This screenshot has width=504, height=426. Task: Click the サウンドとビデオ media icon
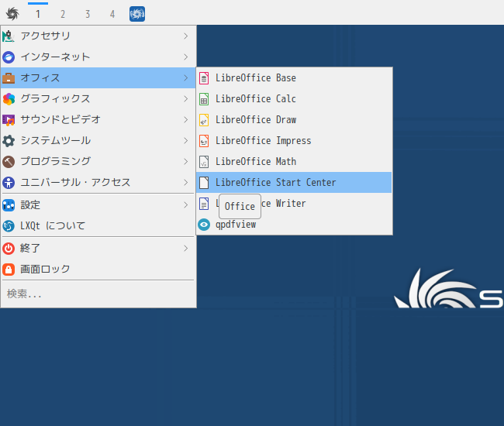pos(9,120)
